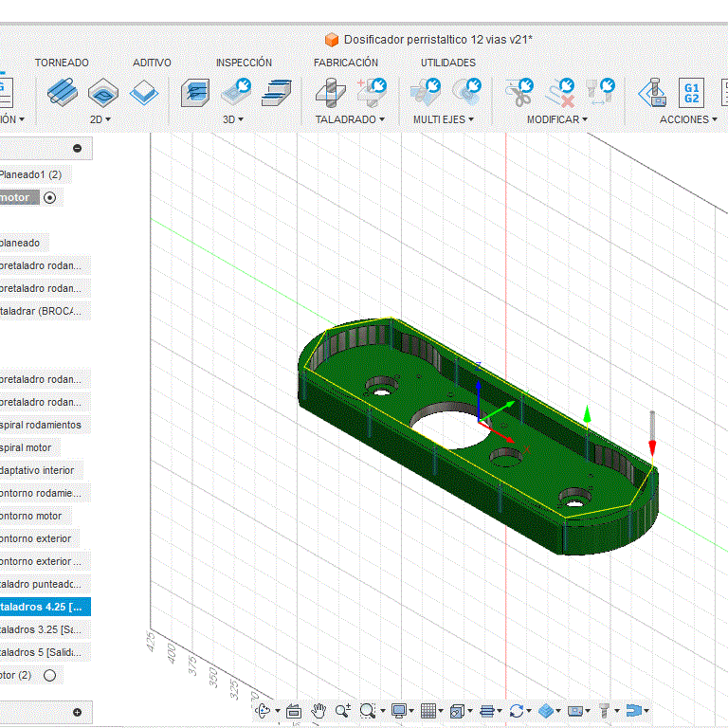
Task: Click the Viewports cube icon
Action: tap(457, 711)
